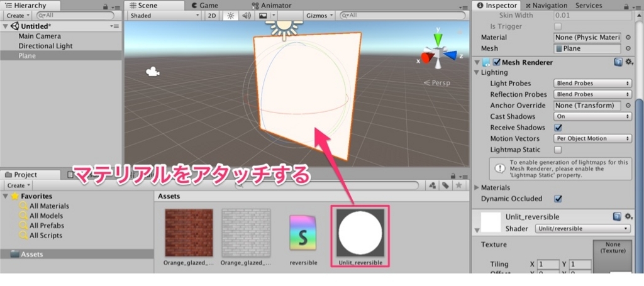Open Mesh object picker circle
644x286 pixels.
(628, 48)
